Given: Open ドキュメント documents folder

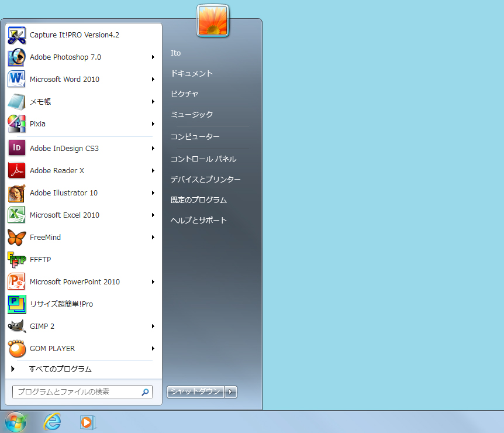Looking at the screenshot, I should [x=192, y=74].
